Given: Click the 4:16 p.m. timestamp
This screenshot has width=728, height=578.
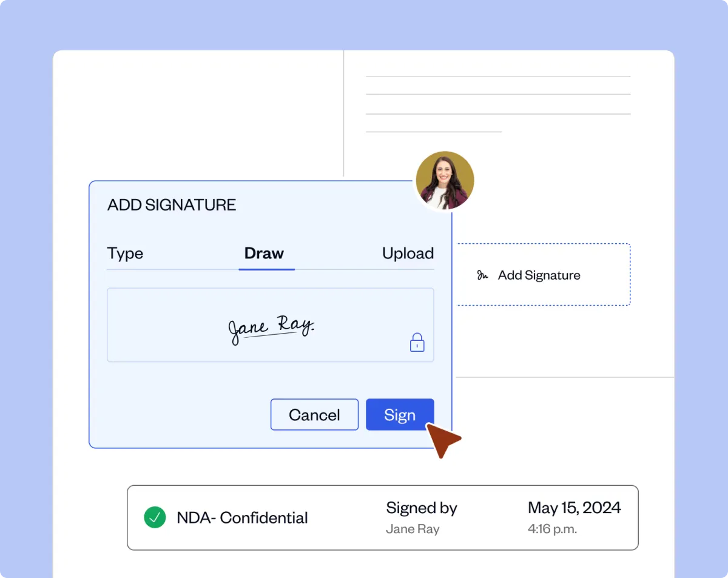Looking at the screenshot, I should click(x=552, y=529).
